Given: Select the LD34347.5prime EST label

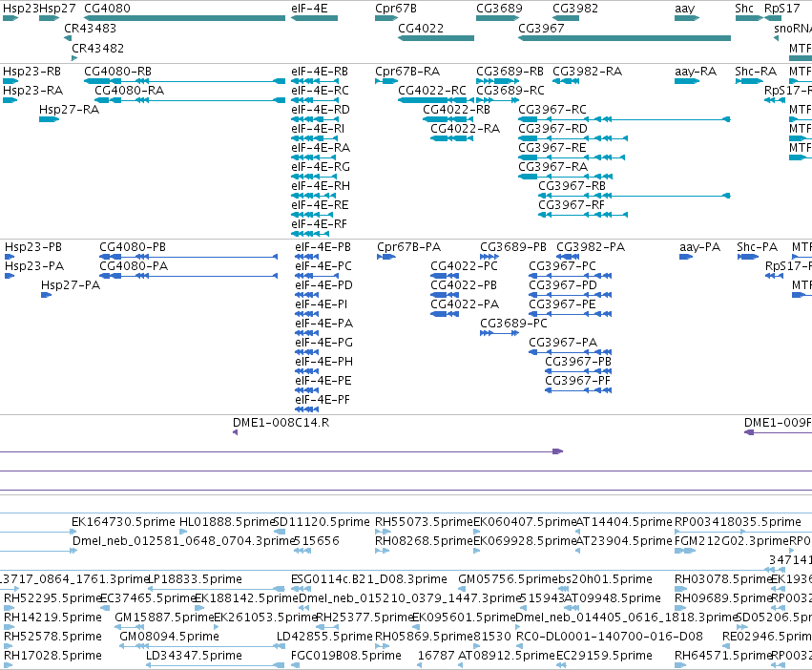Looking at the screenshot, I should click(195, 655).
